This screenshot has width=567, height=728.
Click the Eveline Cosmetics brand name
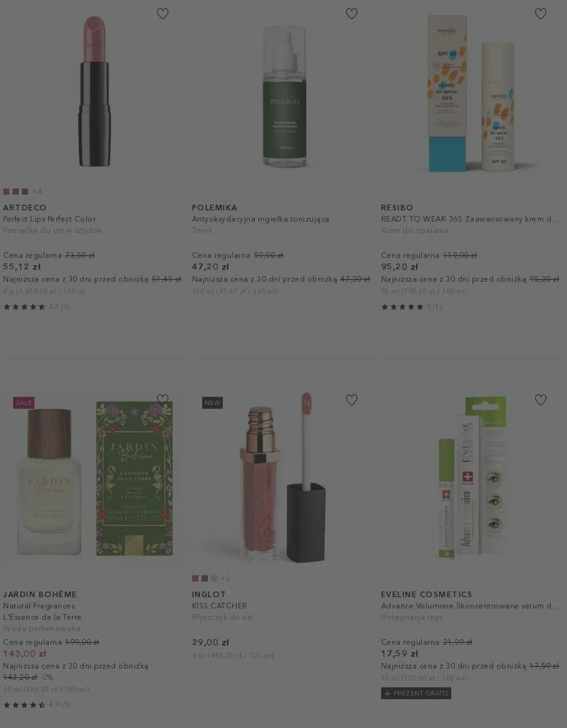[x=426, y=594]
